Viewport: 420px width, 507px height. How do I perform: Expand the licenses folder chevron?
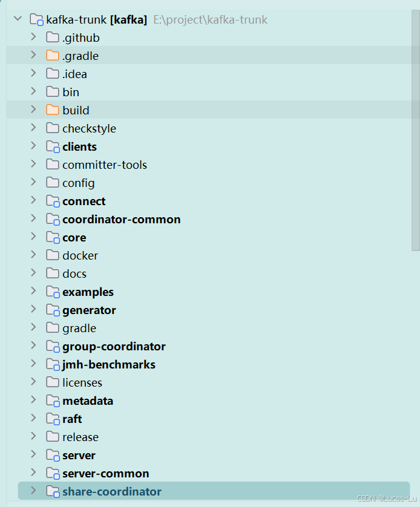point(33,382)
